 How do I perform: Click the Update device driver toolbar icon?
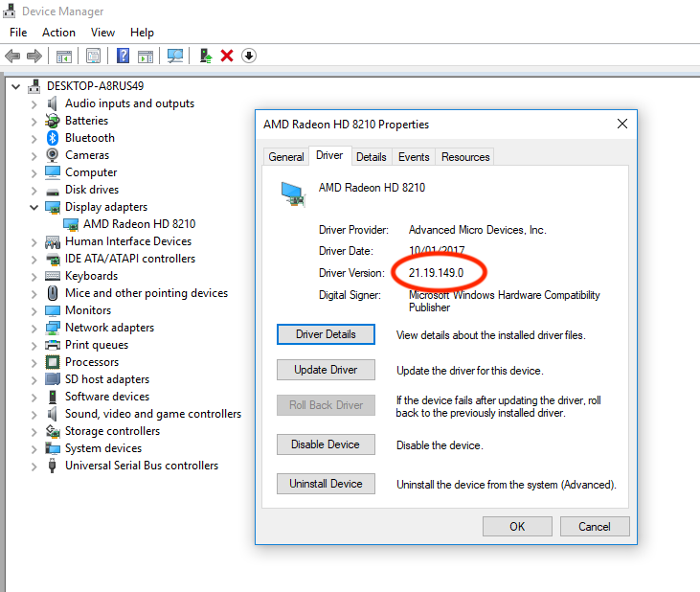(x=205, y=56)
